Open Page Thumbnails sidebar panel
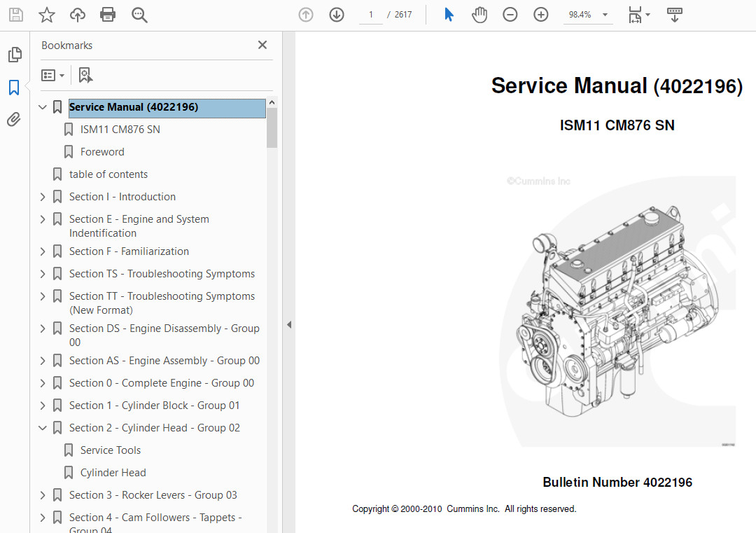Screen dimensions: 756x533 (15, 55)
